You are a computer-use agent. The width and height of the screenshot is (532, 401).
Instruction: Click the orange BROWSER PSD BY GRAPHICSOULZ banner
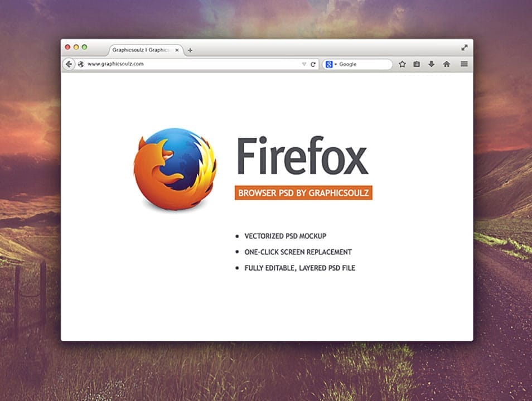click(x=304, y=192)
